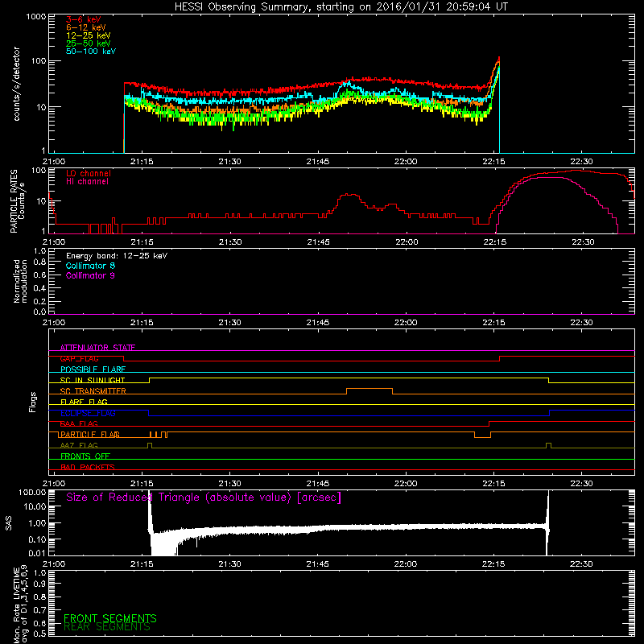
Task: Click the 0.9 tick label on livetime axis
Action: pos(39,584)
